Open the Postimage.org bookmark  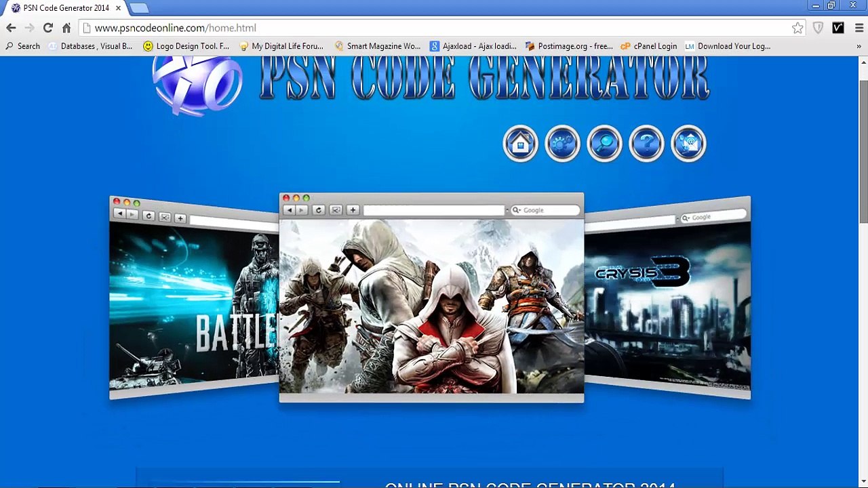point(569,46)
